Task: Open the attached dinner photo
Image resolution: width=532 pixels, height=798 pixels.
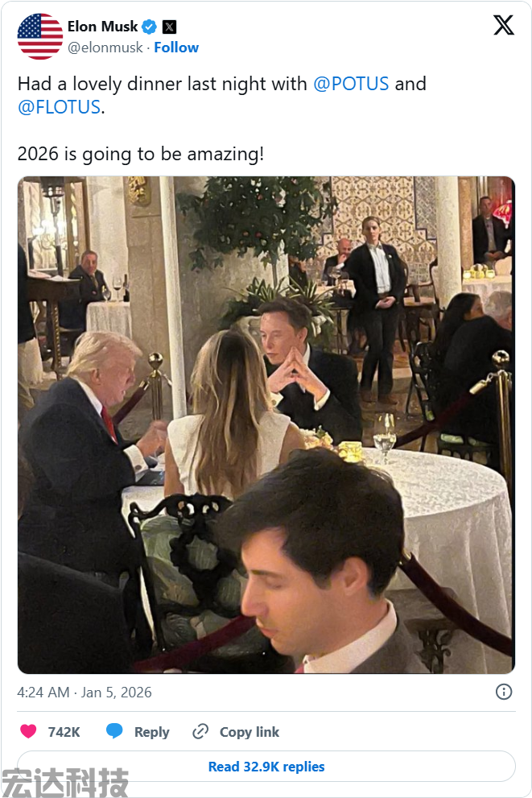Action: pyautogui.click(x=266, y=424)
